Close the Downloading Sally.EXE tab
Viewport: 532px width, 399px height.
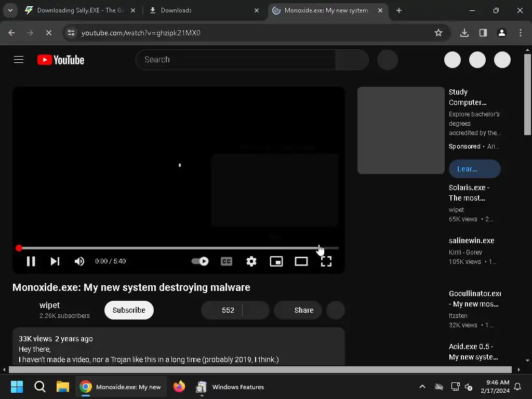[133, 10]
